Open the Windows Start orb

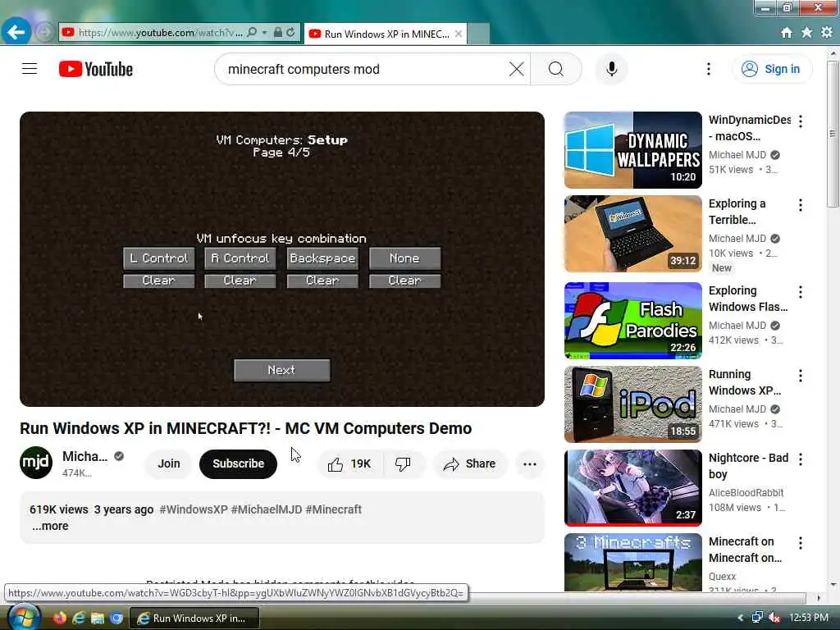coord(24,617)
